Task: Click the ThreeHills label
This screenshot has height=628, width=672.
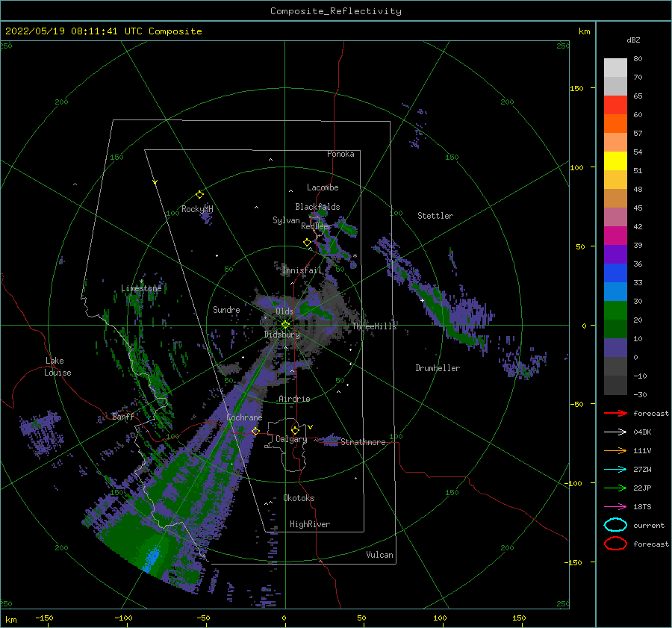Action: pos(374,326)
